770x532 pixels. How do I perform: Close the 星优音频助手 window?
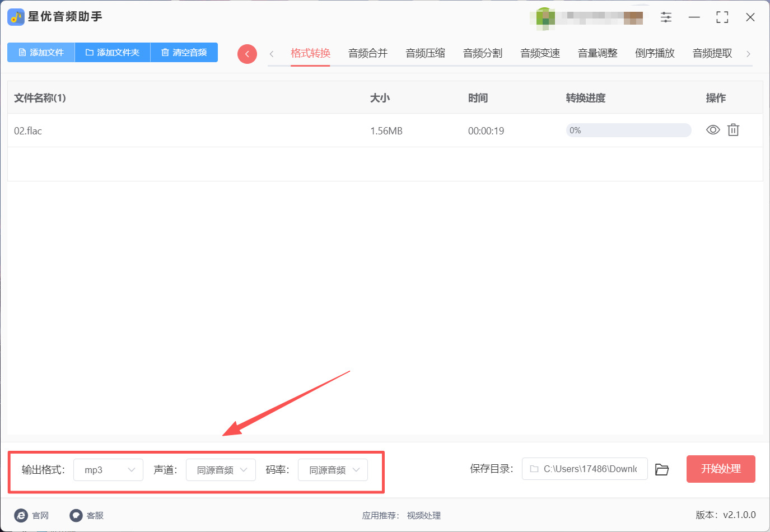coord(750,17)
